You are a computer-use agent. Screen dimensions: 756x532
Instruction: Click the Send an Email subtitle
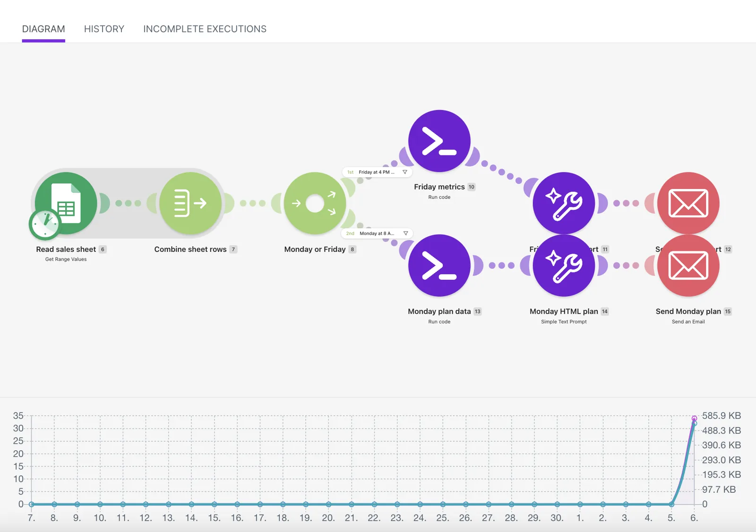pos(688,321)
